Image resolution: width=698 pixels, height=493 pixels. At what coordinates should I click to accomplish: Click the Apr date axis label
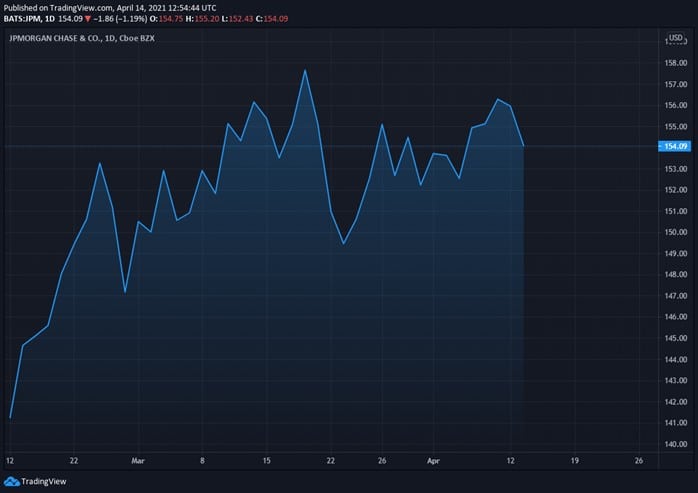(x=433, y=461)
